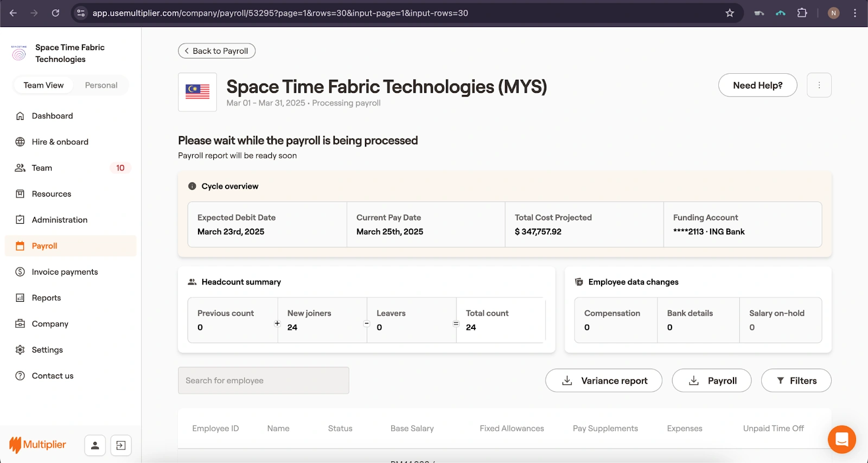868x463 pixels.
Task: Click the Expenses column header
Action: point(685,428)
